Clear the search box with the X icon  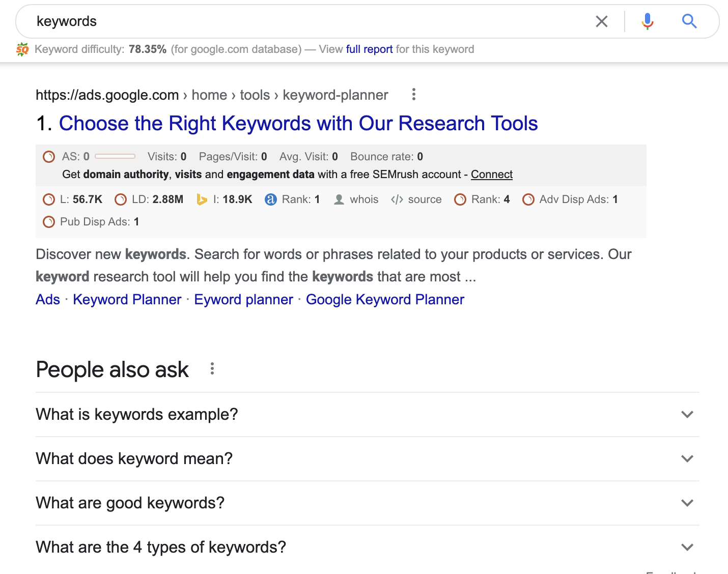coord(602,21)
